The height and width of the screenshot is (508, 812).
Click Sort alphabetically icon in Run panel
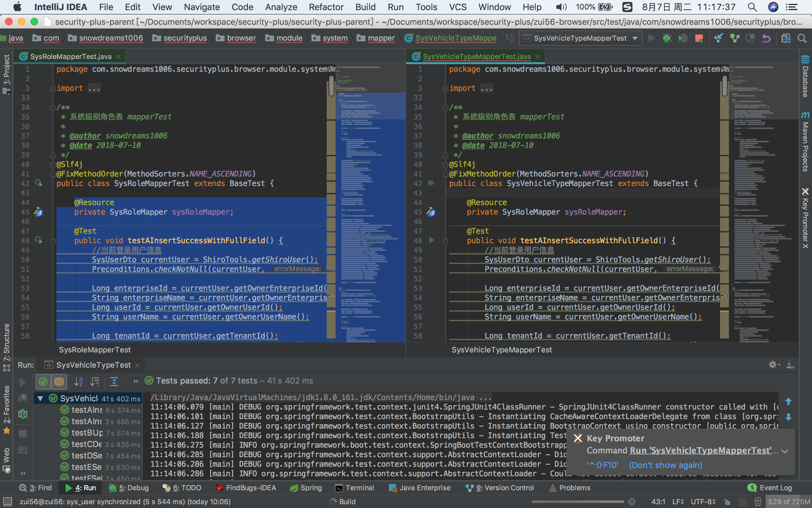(x=78, y=381)
